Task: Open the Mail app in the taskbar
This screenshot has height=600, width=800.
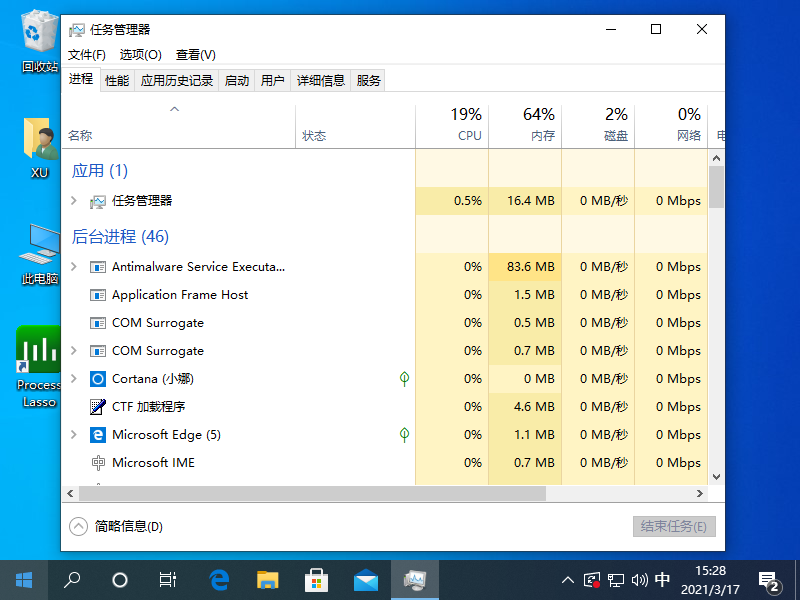Action: (366, 579)
